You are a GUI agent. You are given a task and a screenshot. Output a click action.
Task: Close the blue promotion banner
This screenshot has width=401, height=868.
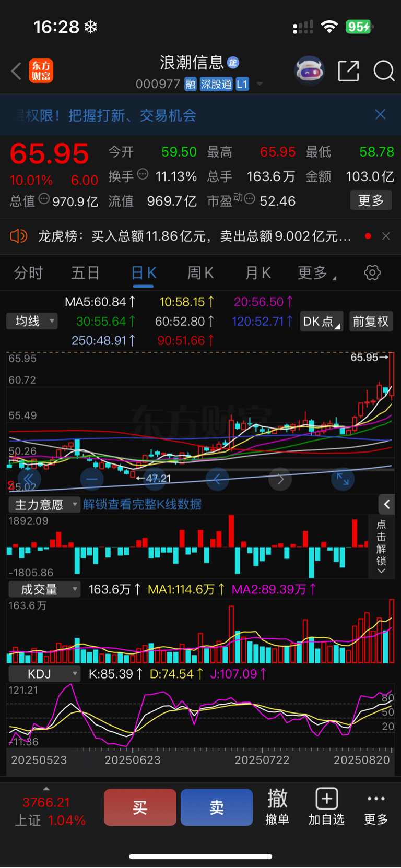(381, 114)
